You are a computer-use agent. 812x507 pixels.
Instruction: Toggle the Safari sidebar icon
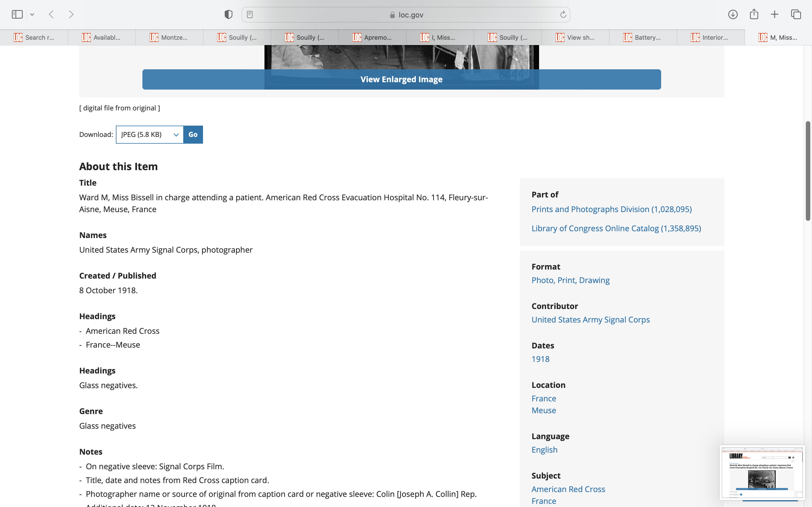[x=17, y=14]
